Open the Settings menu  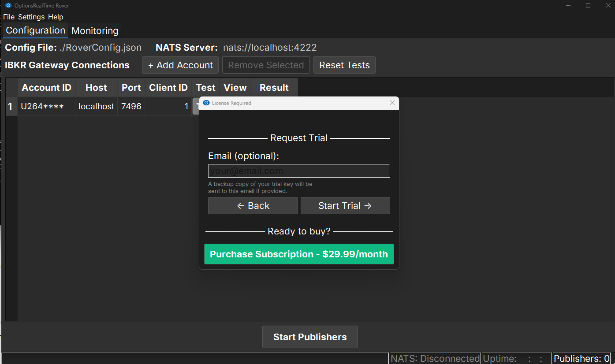(31, 17)
